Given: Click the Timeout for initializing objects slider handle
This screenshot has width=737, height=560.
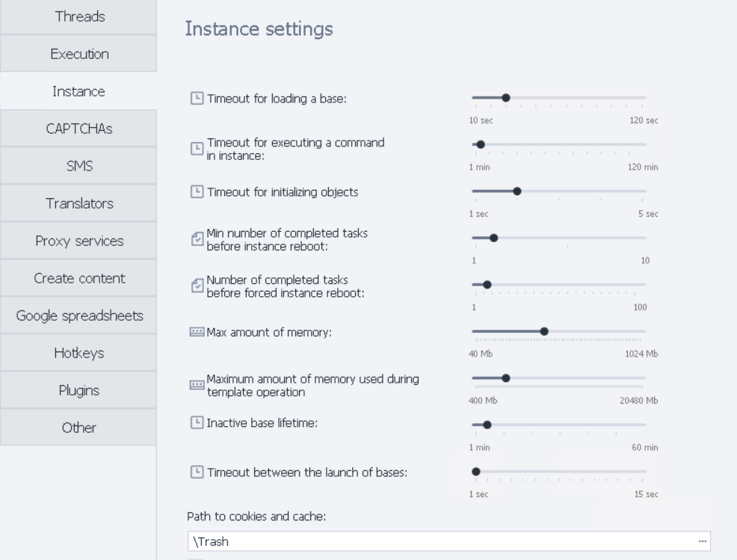Looking at the screenshot, I should (x=517, y=191).
